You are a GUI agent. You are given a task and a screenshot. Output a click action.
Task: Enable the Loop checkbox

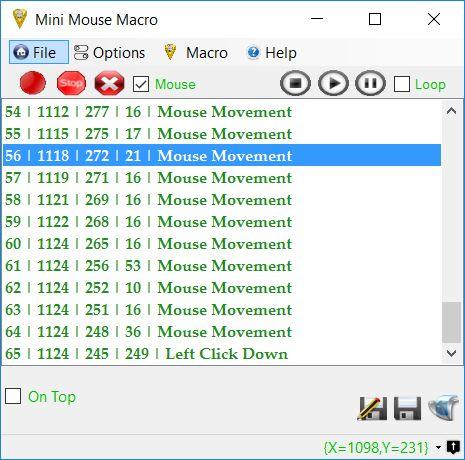(402, 84)
